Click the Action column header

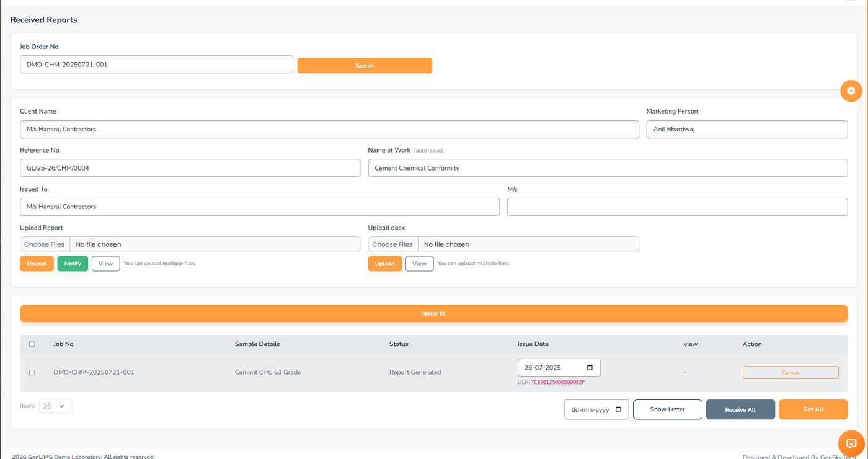pyautogui.click(x=752, y=344)
